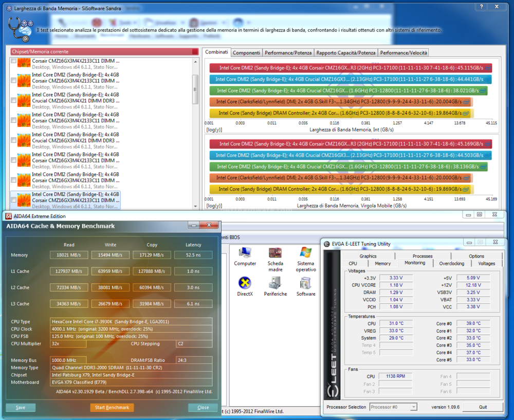Open the DirectX icon in AIDA64
Screen dimensions: 514x420
click(245, 286)
